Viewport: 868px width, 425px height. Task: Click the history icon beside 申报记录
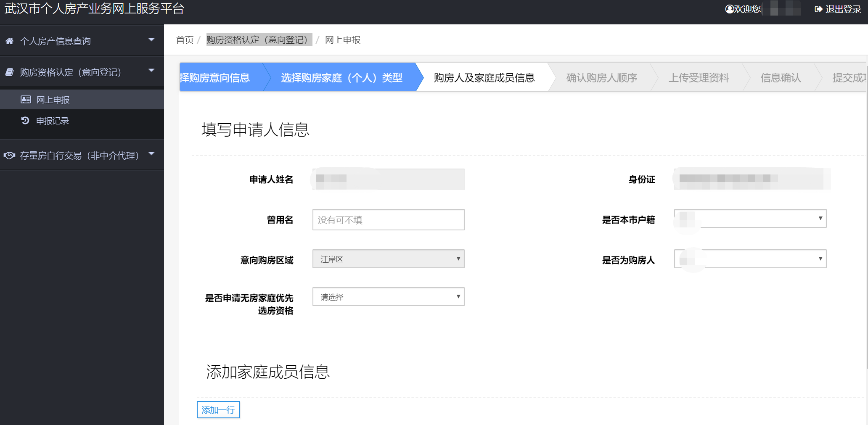click(x=25, y=121)
